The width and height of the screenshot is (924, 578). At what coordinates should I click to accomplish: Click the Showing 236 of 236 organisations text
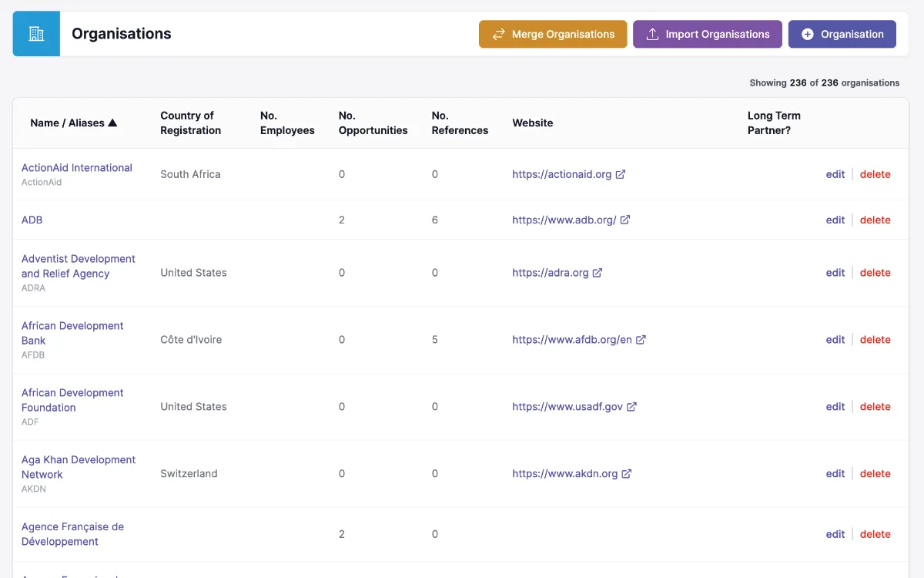(825, 82)
